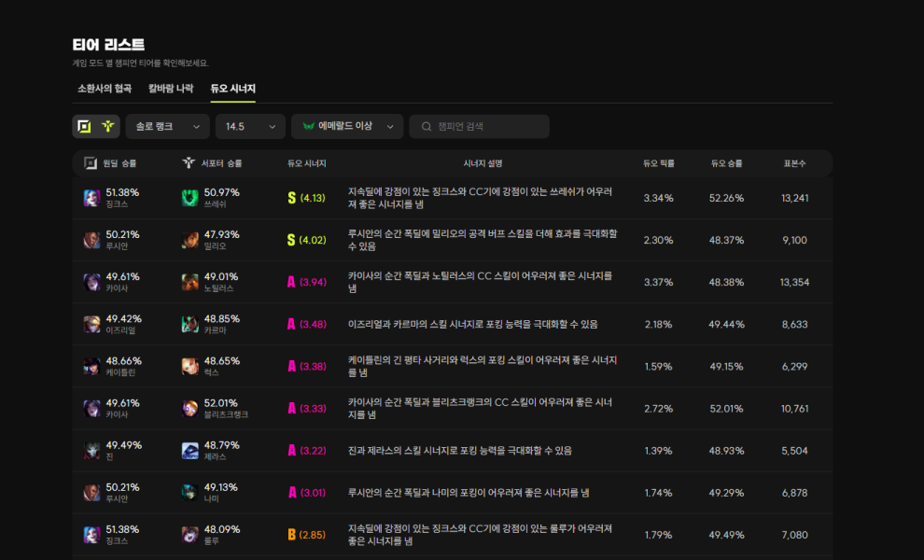This screenshot has height=560, width=924.
Task: Open Milio (밀리오) champion portrait
Action: 189,240
